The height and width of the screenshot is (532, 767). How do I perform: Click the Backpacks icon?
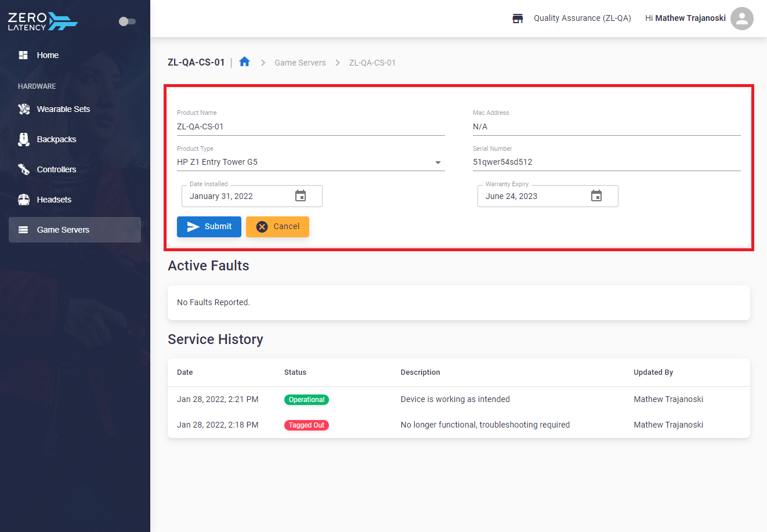click(x=24, y=139)
